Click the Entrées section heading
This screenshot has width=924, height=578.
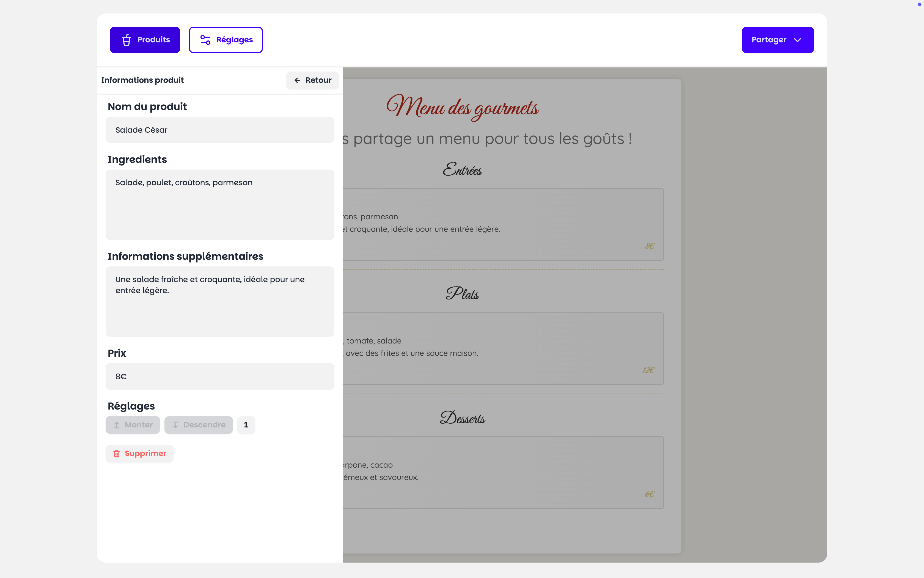point(462,169)
